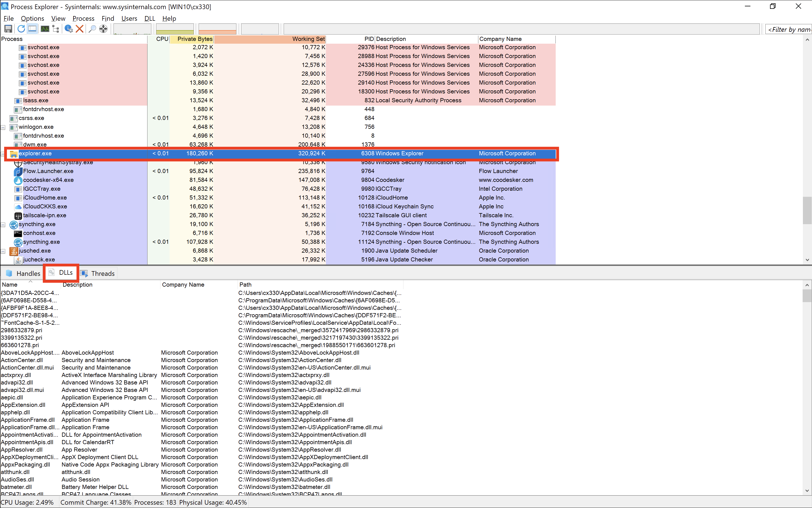Click the Handles tab icon

[9, 273]
